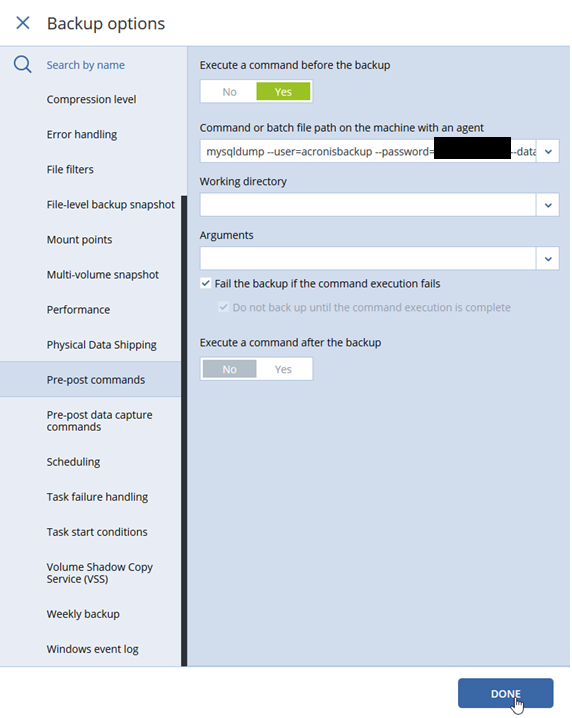Select Compression level option

coord(91,99)
